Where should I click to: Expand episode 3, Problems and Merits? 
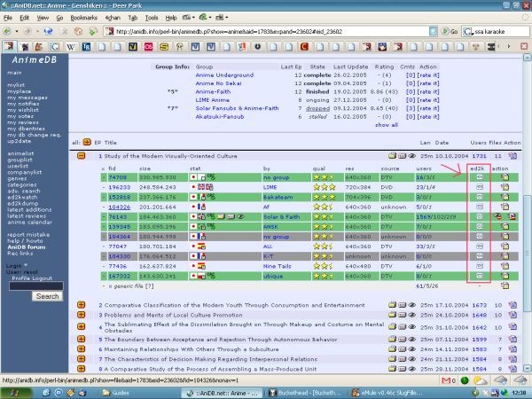[x=81, y=315]
